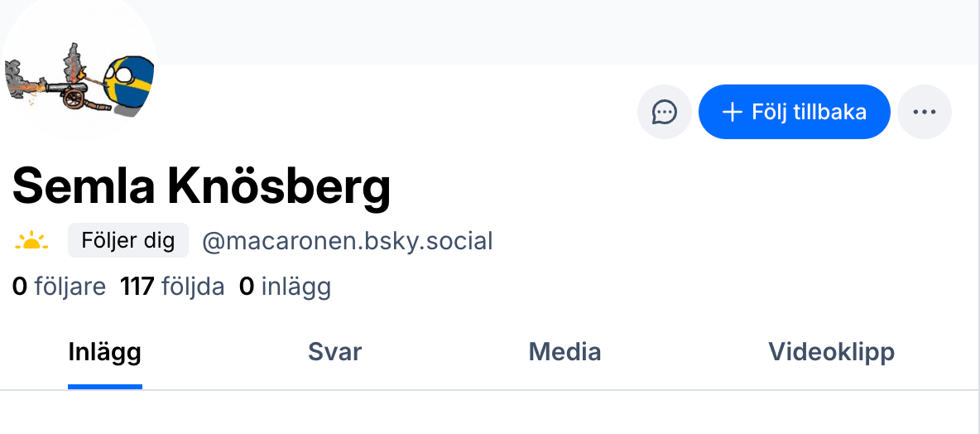This screenshot has width=980, height=434.
Task: Open the 0 följare list
Action: click(x=59, y=287)
